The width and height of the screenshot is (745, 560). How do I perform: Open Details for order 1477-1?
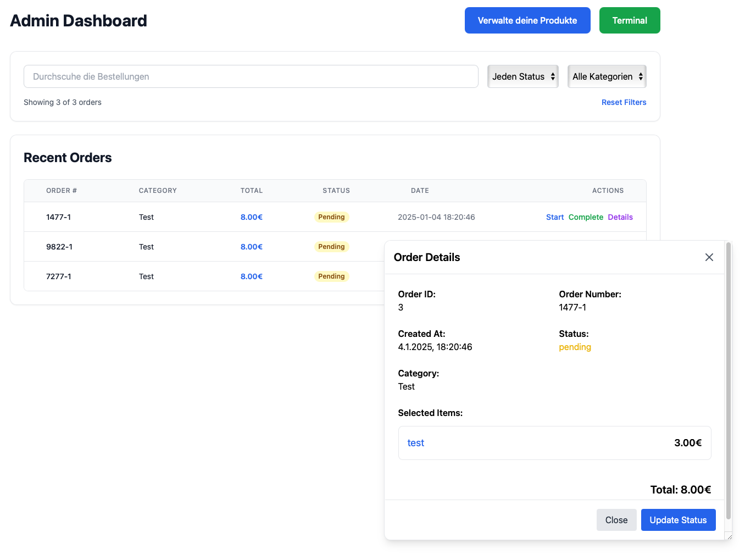620,217
